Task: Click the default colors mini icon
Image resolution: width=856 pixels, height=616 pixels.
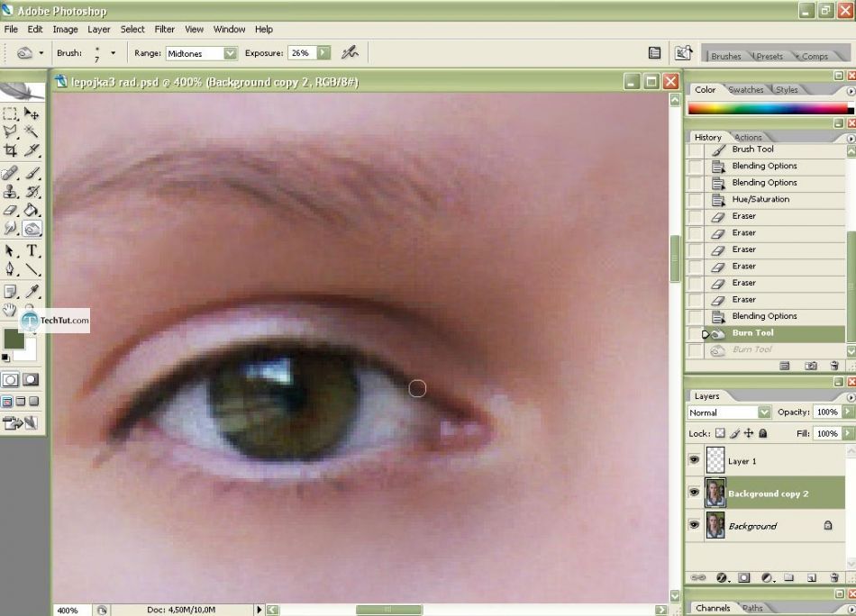Action: tap(5, 358)
